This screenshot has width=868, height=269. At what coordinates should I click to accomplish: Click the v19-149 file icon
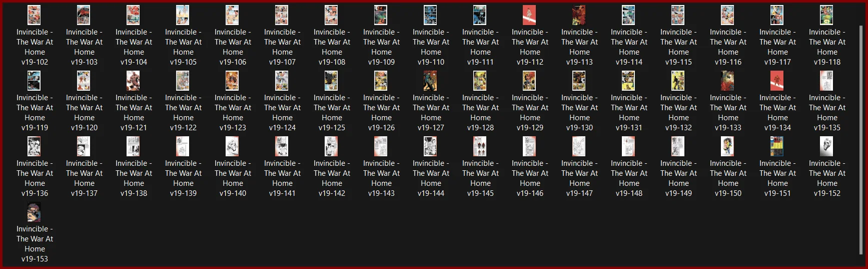(678, 146)
